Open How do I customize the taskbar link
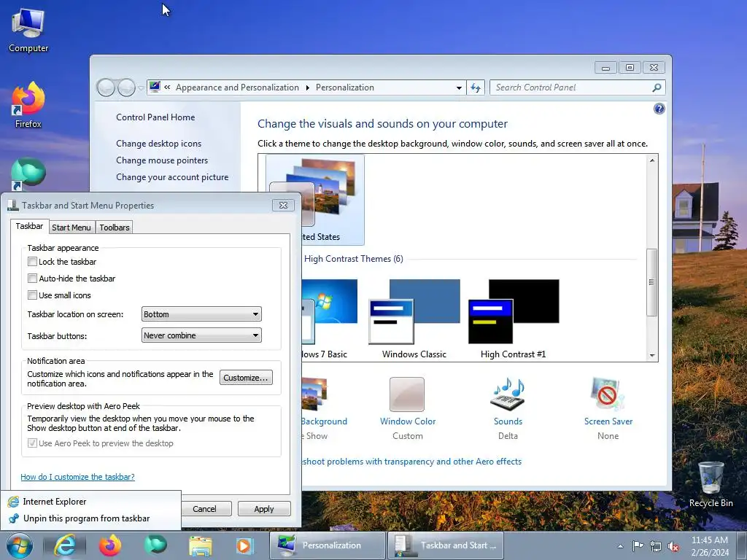747x560 pixels. pyautogui.click(x=77, y=477)
